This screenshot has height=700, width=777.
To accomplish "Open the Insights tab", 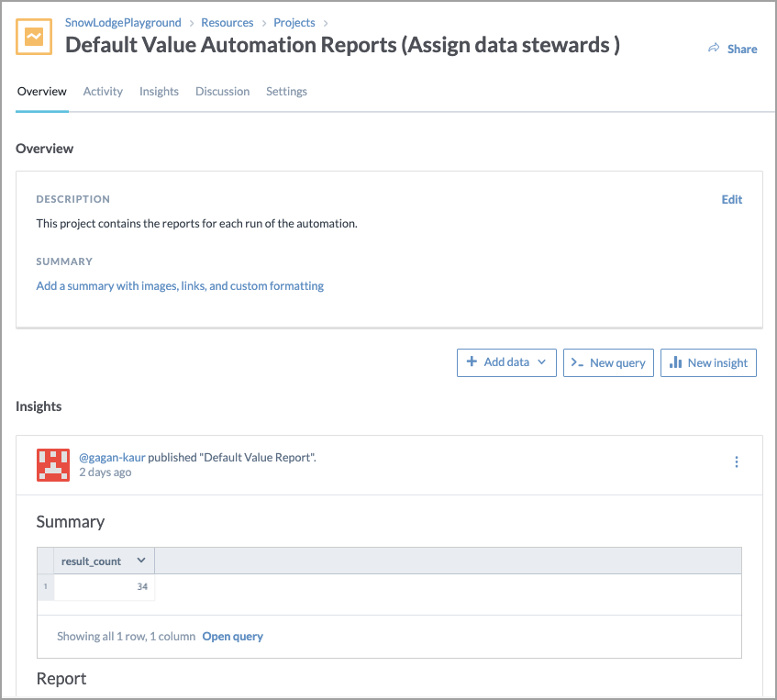I will click(x=159, y=92).
